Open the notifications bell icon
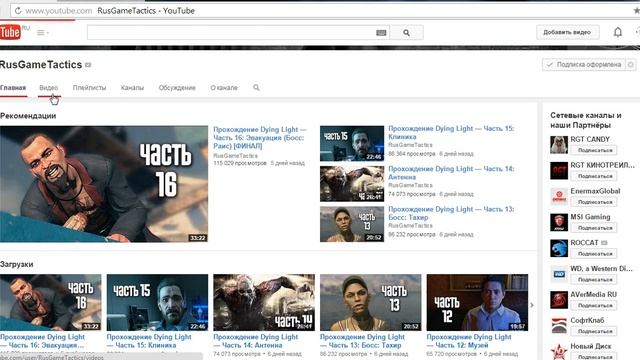Image resolution: width=640 pixels, height=360 pixels. click(x=618, y=32)
